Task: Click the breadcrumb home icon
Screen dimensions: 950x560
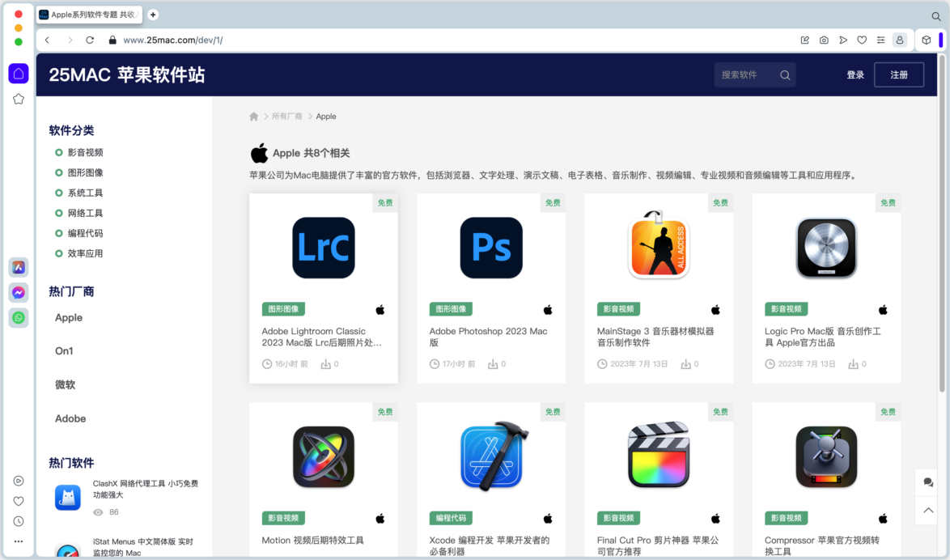Action: point(254,117)
